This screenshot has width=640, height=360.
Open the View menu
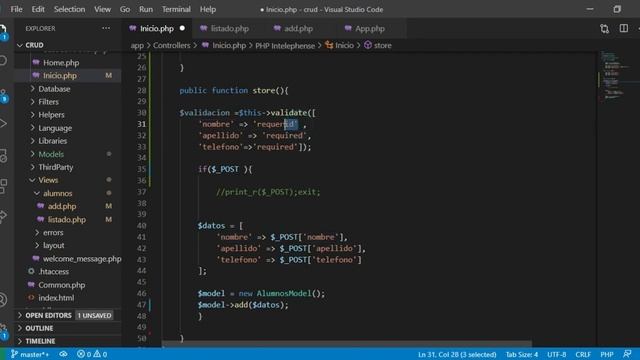[x=102, y=9]
